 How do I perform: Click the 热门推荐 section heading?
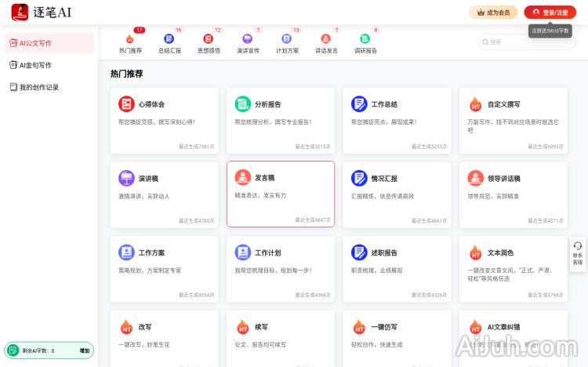coord(126,74)
